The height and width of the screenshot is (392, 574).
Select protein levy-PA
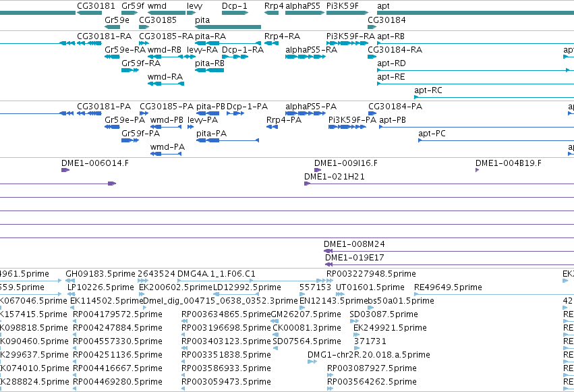pos(203,120)
